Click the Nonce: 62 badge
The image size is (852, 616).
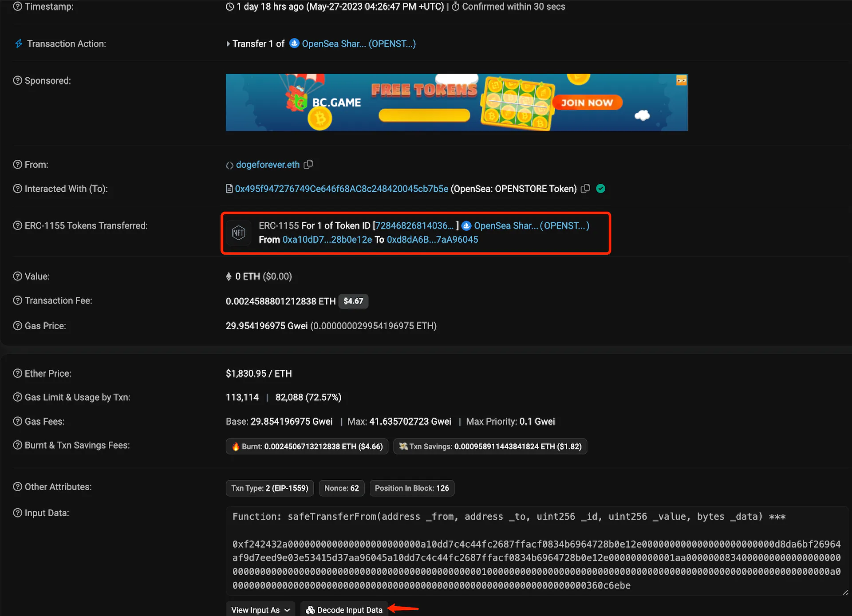tap(341, 488)
